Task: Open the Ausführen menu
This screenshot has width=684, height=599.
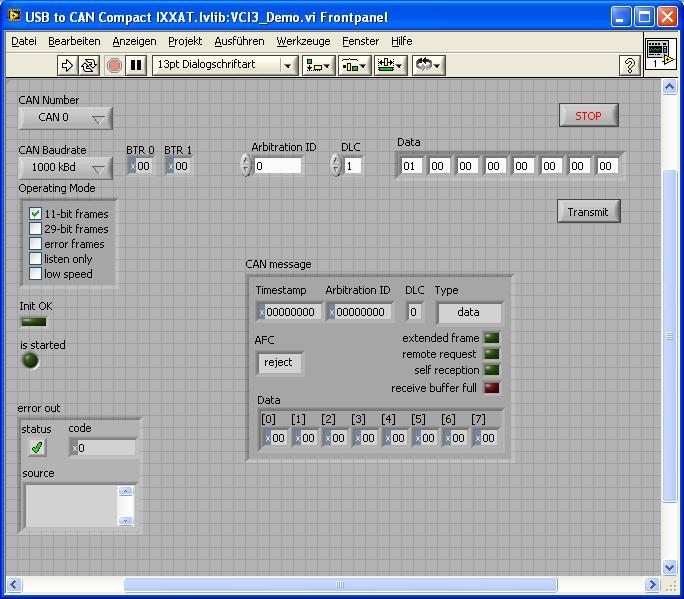Action: 239,41
